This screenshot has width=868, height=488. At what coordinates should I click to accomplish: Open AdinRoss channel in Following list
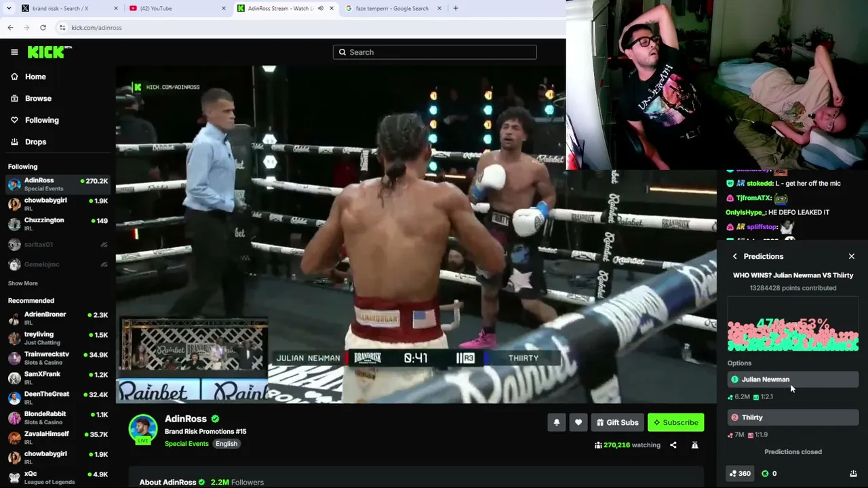(x=58, y=184)
